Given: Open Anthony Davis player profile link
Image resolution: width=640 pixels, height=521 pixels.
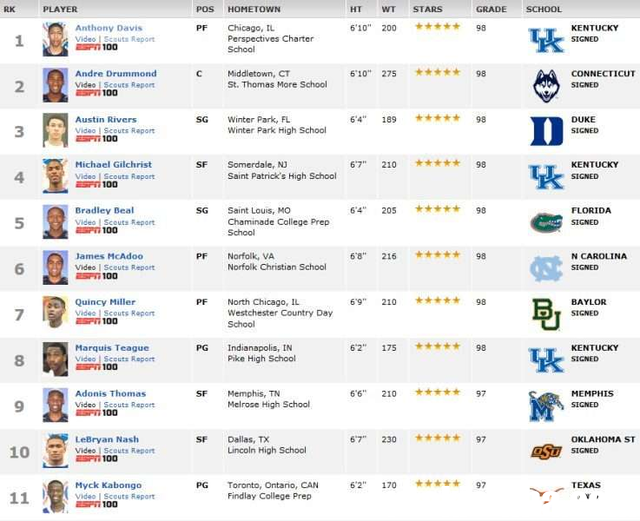Looking at the screenshot, I should [109, 28].
